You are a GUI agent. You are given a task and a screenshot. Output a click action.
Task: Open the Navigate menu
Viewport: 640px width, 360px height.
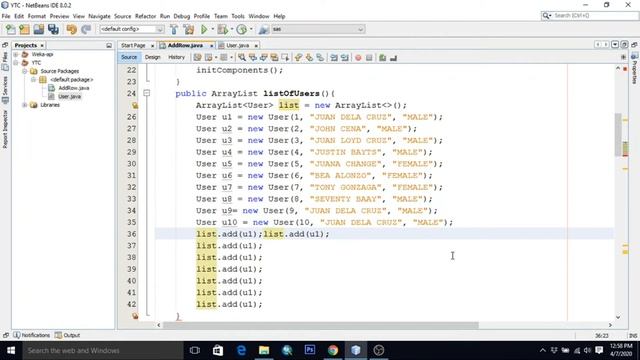(99, 16)
